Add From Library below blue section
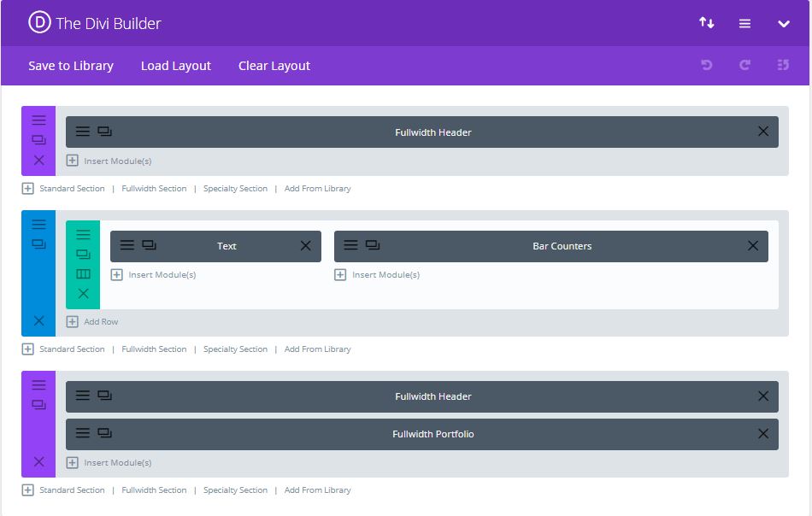 tap(317, 349)
